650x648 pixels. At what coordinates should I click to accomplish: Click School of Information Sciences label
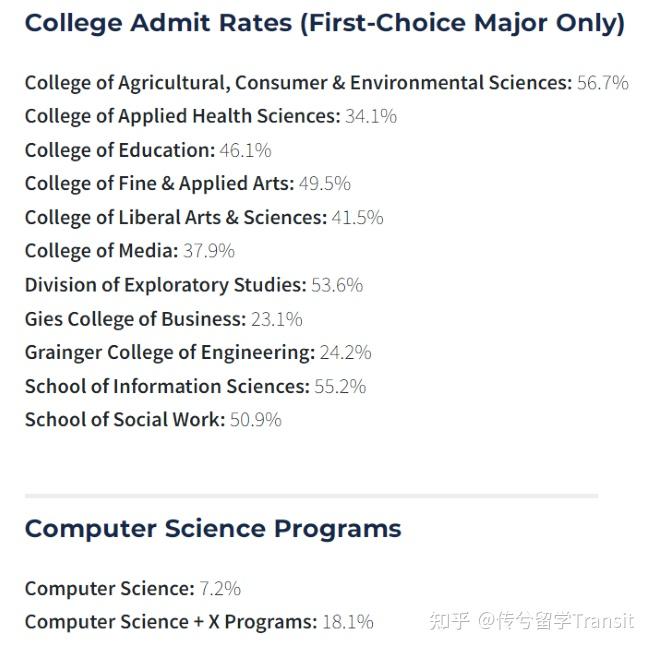coord(167,386)
